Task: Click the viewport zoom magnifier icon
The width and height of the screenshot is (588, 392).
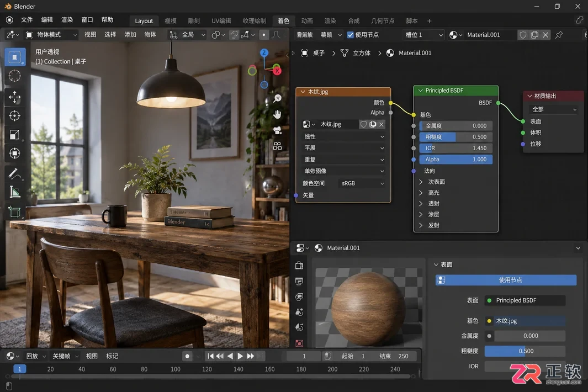Action: click(x=278, y=98)
